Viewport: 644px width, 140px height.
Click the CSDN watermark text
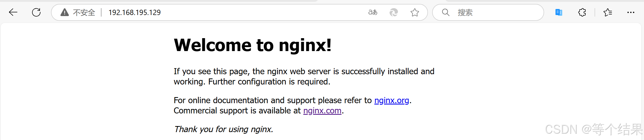coord(594,129)
